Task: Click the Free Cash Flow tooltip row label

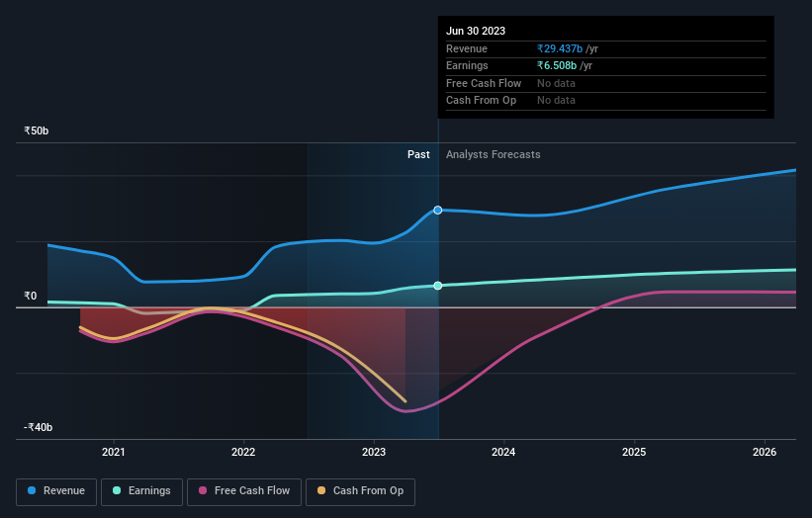Action: click(484, 83)
